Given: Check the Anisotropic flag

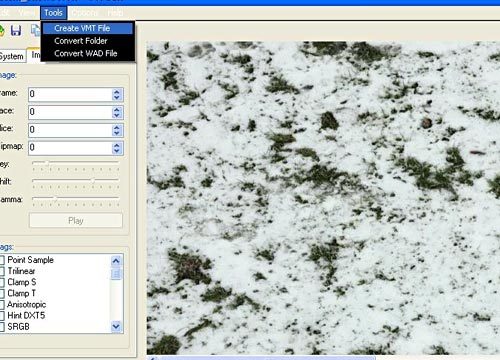Looking at the screenshot, I should pos(2,304).
